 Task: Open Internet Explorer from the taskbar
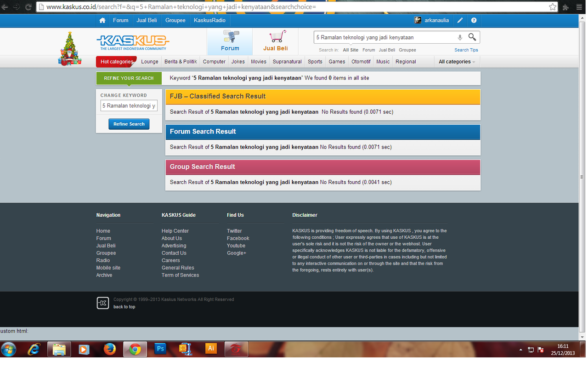tap(34, 350)
